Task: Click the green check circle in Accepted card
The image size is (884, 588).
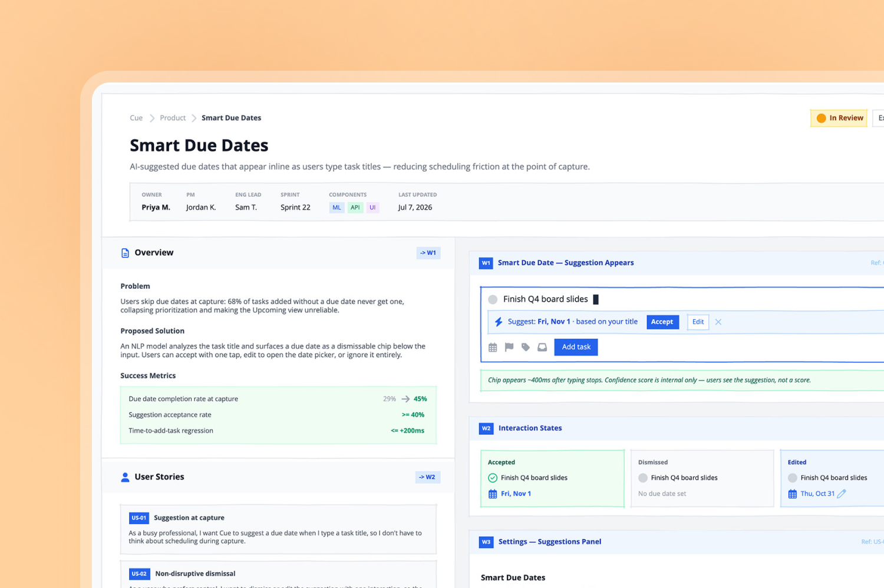Action: (x=493, y=478)
